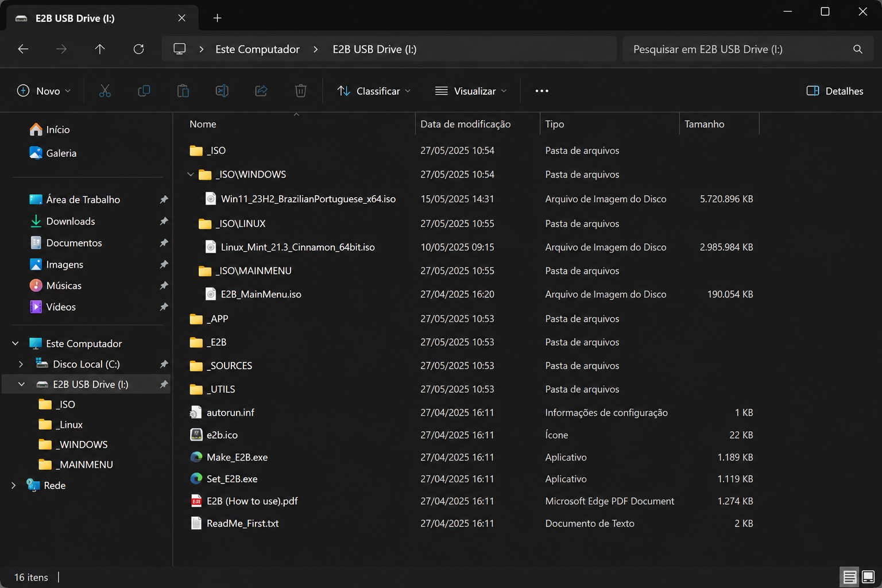Click Este Computador in the address breadcrumb
882x588 pixels.
257,49
